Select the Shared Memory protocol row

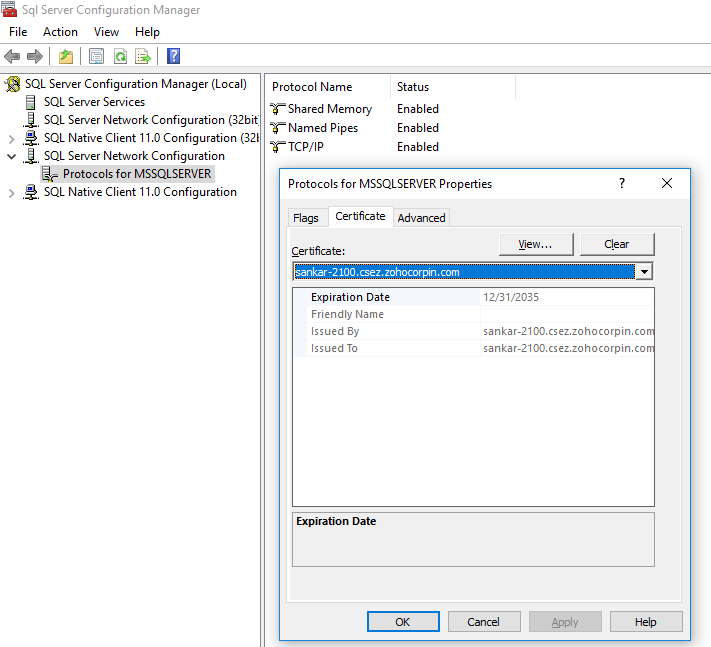point(330,109)
